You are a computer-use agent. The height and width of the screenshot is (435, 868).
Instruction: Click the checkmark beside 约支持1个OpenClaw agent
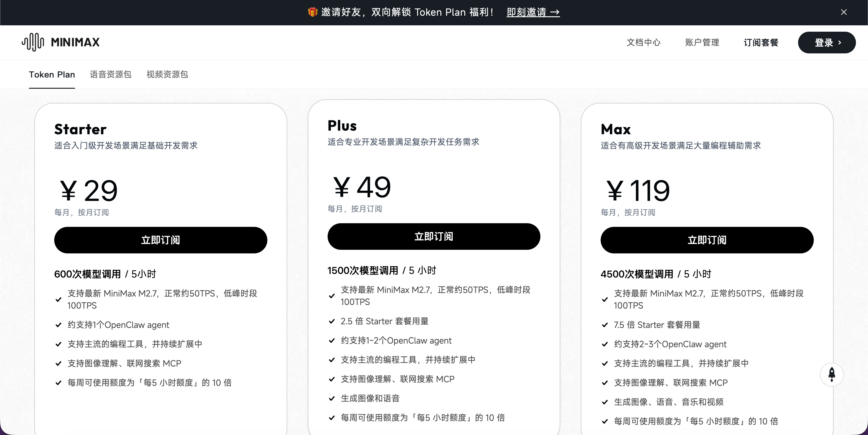(58, 325)
